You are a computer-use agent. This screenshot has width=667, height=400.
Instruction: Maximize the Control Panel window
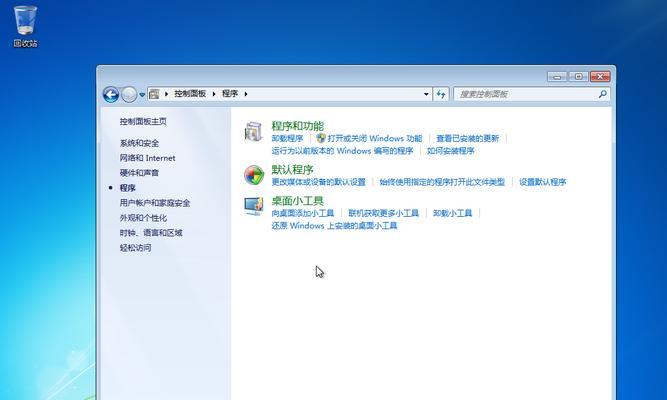(578, 77)
